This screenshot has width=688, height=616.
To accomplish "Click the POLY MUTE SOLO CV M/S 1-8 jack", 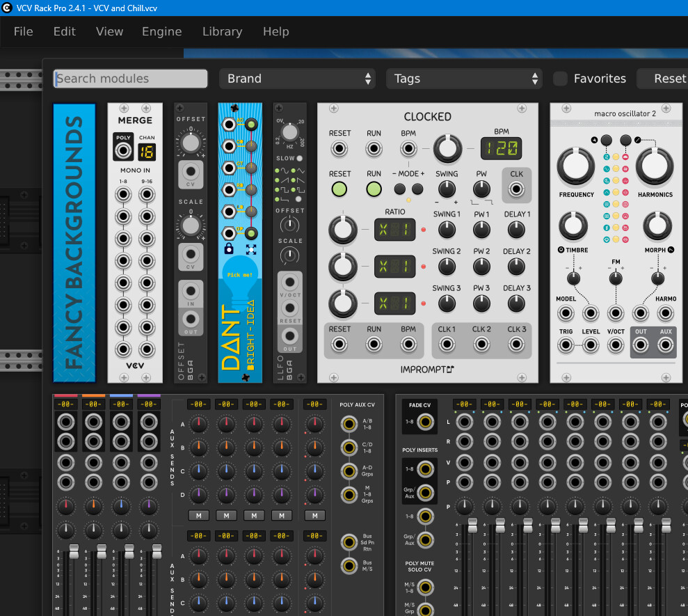I will click(425, 587).
